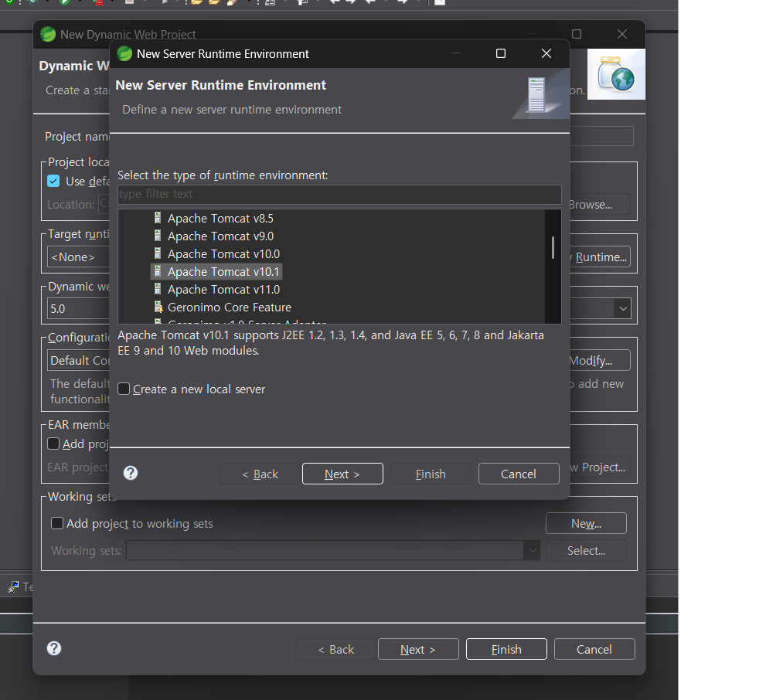Open help in Dynamic Web Project dialog
The height and width of the screenshot is (700, 766).
pyautogui.click(x=54, y=648)
